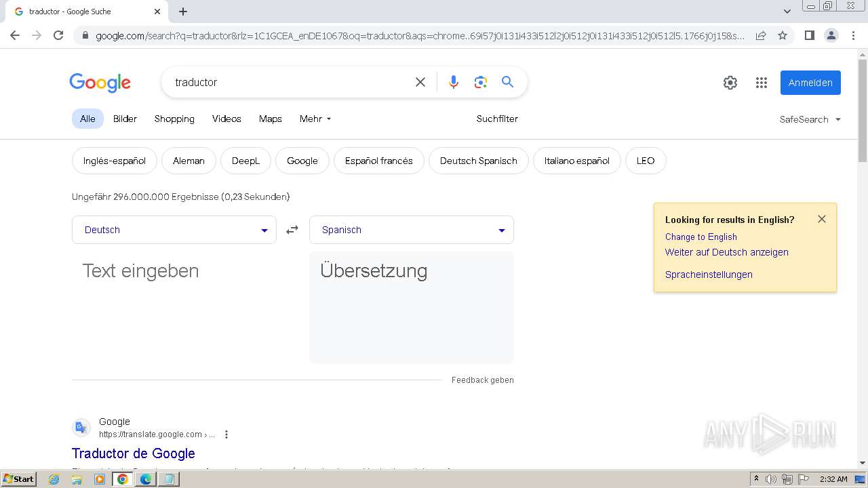
Task: Open Internet Explorer from taskbar
Action: (x=54, y=479)
